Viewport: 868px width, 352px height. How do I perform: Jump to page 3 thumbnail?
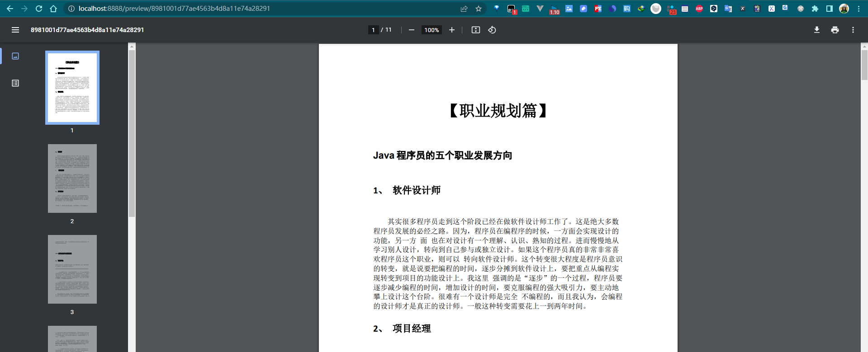tap(72, 269)
